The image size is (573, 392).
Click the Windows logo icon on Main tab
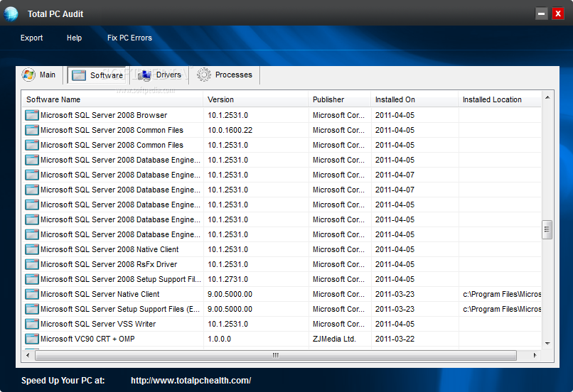[28, 75]
